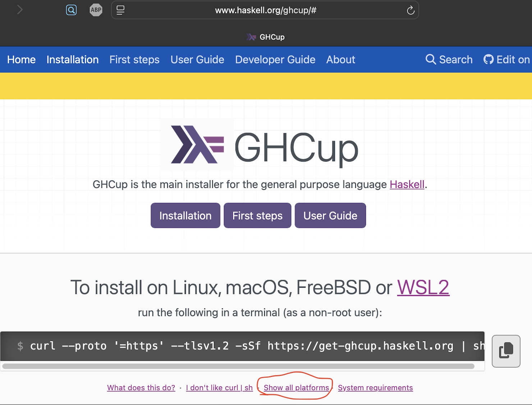The width and height of the screenshot is (532, 405).
Task: Click the purple Installation button
Action: 185,215
